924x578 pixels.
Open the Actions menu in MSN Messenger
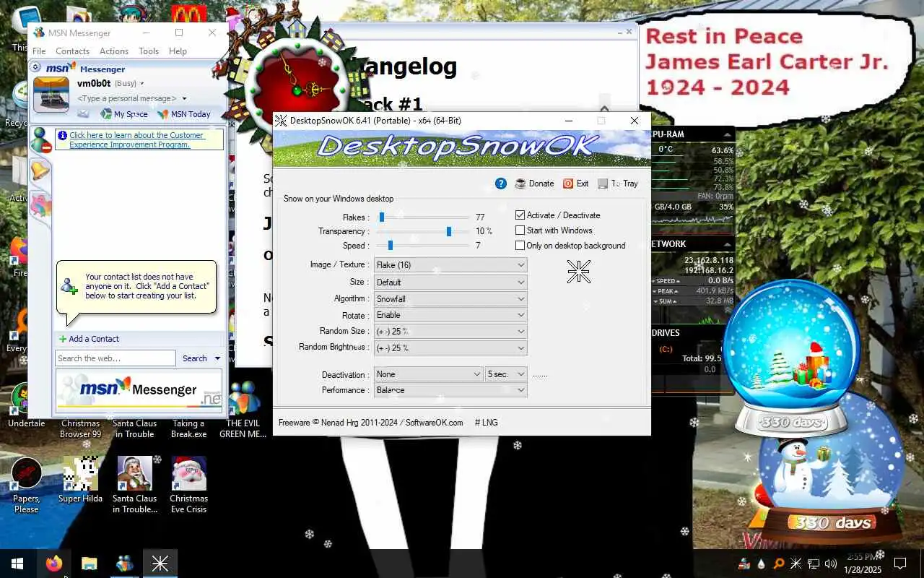point(114,51)
